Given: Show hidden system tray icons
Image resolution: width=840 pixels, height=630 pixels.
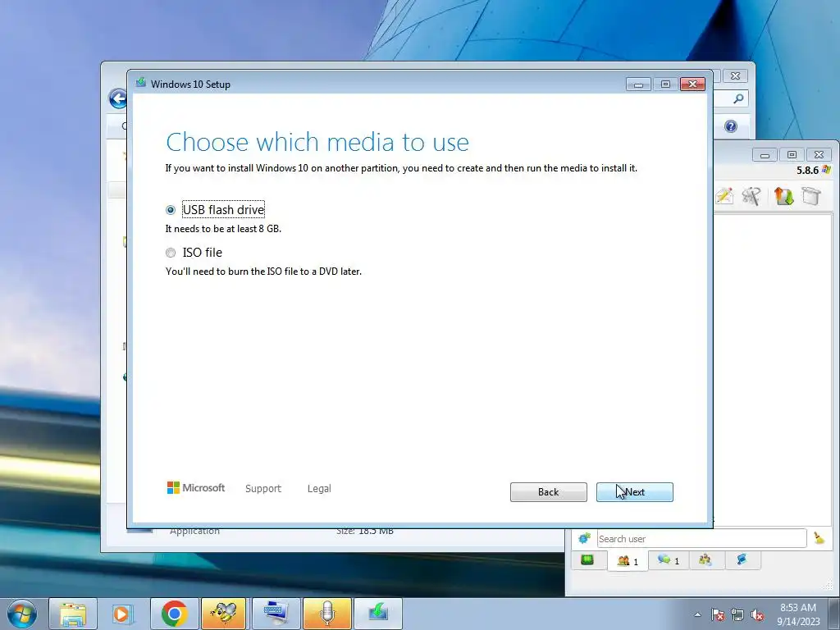Looking at the screenshot, I should 697,614.
